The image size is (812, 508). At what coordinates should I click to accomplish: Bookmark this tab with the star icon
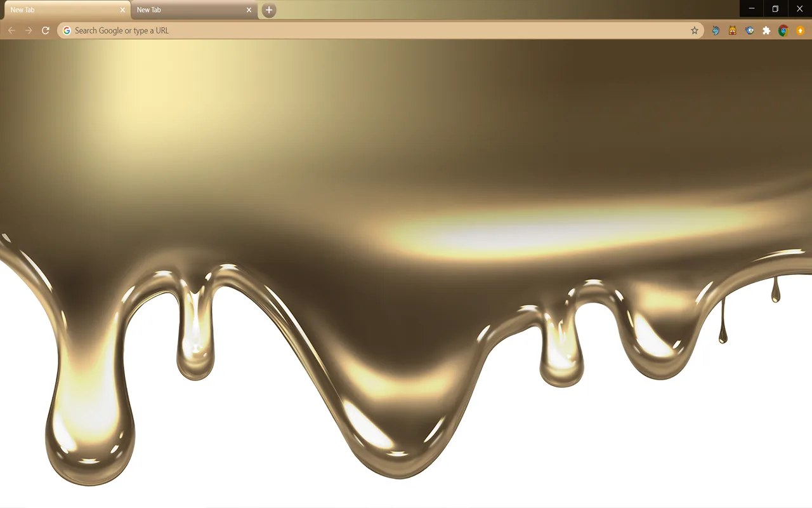695,30
